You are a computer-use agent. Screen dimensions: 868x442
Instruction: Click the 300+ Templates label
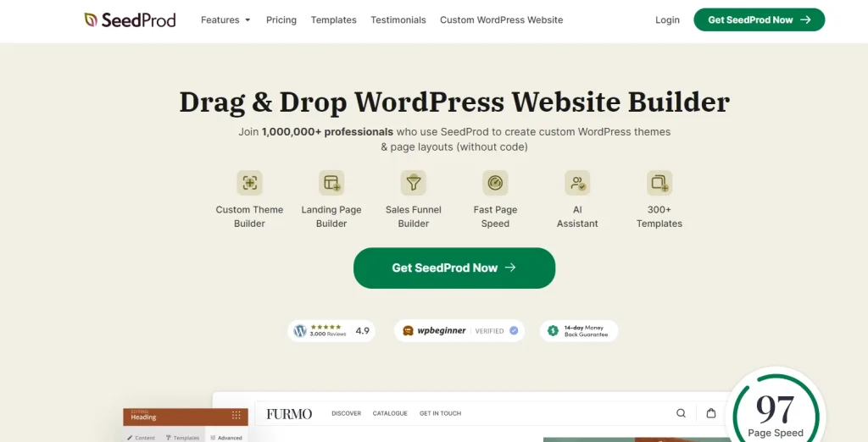(x=659, y=217)
